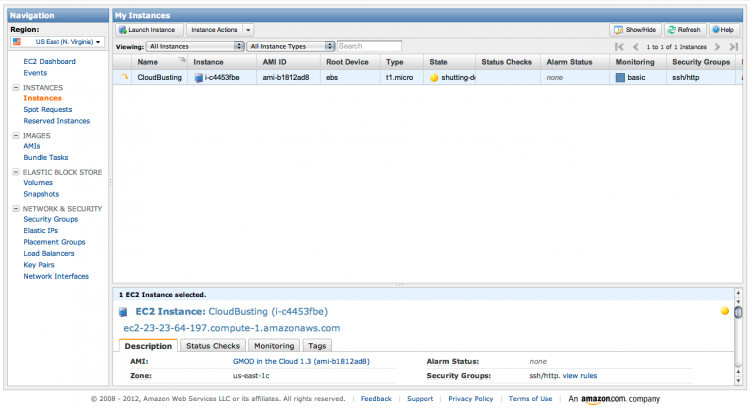Switch to the Description tab
The height and width of the screenshot is (409, 750).
(148, 346)
